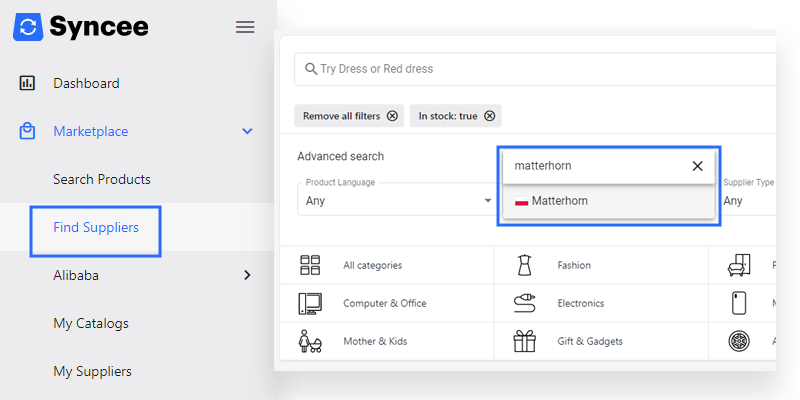Screen dimensions: 800x400
Task: Go to Search Products
Action: 102,180
